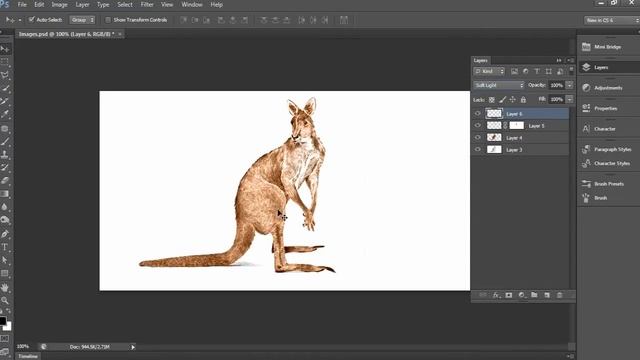Toggle Quick Mask mode icon
This screenshot has width=640, height=360.
click(x=5, y=338)
